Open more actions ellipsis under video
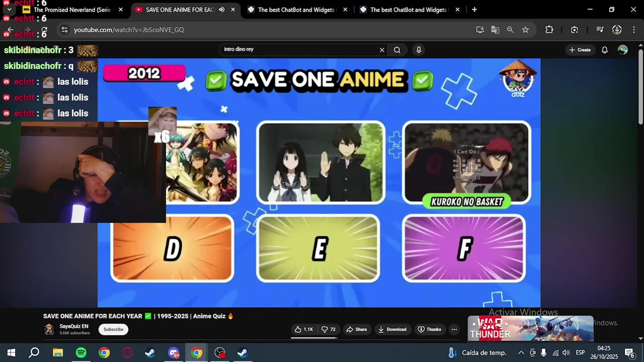This screenshot has height=362, width=644. tap(454, 329)
